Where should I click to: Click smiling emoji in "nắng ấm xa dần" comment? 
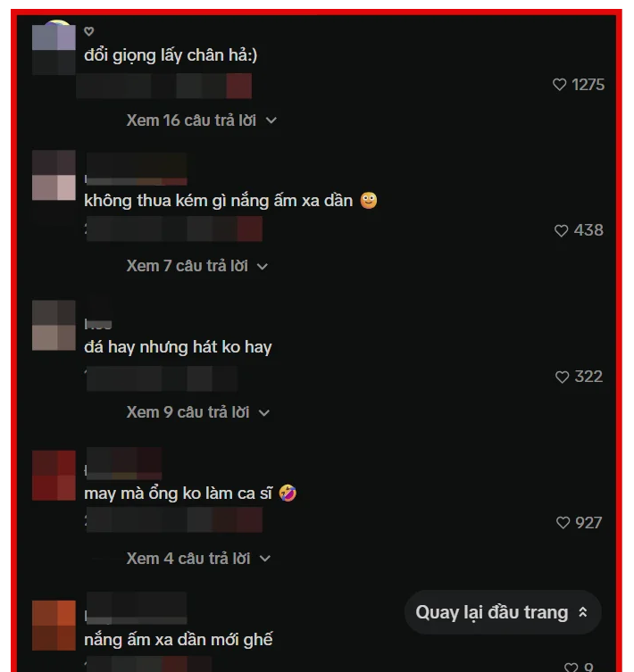pyautogui.click(x=369, y=201)
